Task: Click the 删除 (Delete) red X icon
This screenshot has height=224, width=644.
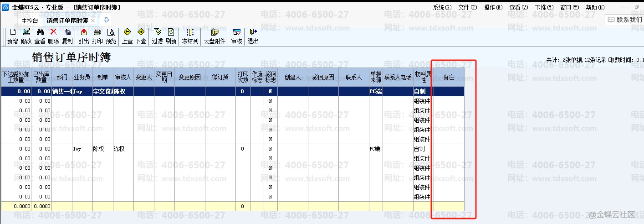Action: (x=53, y=32)
